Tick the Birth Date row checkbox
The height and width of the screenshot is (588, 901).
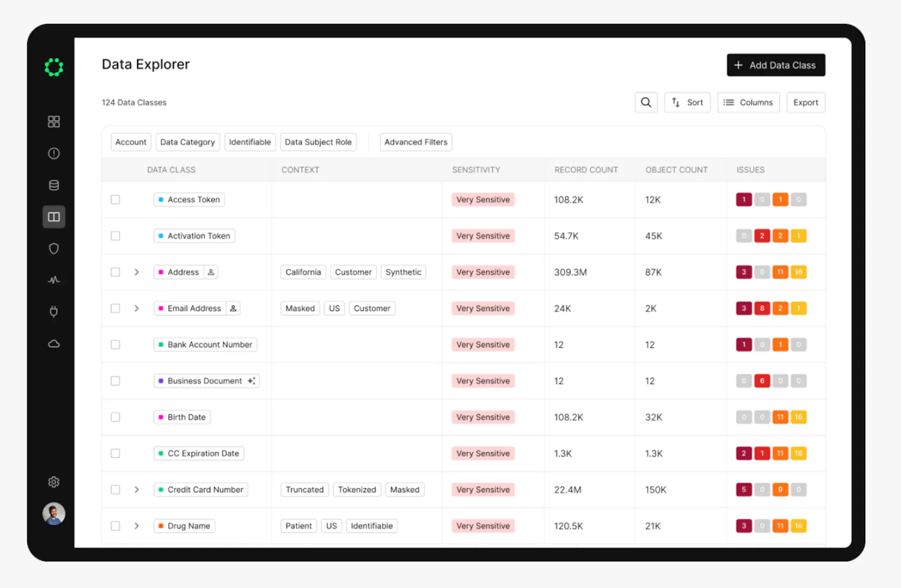[x=115, y=417]
